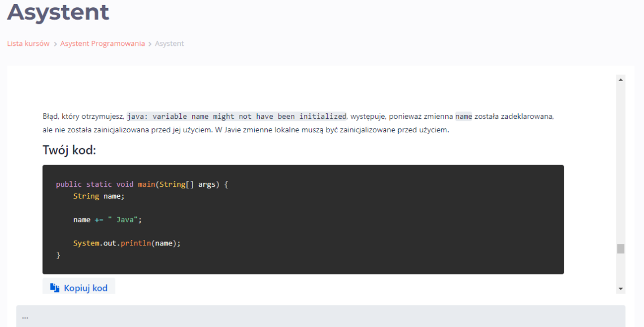Screen dimensions: 644x327
Task: Click the chevron after Asystent Programowania
Action: coord(150,44)
